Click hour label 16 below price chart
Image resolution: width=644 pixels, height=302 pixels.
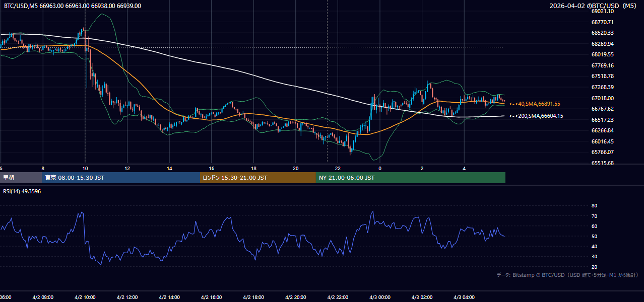(212, 169)
